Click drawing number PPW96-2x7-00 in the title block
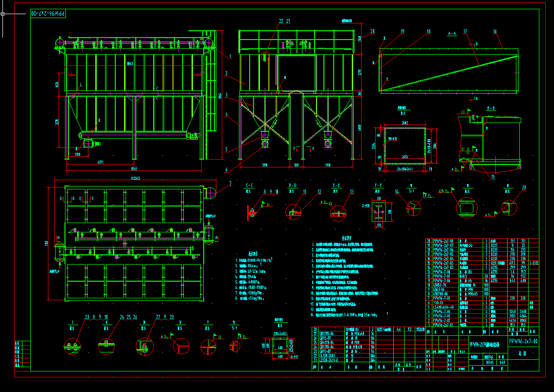 (523, 341)
